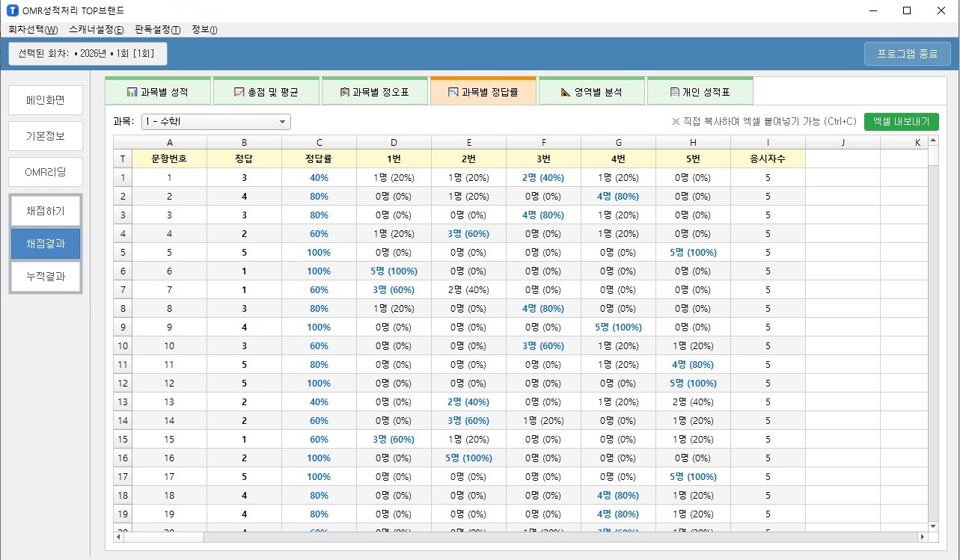Select 채점하기 in the sidebar
The height and width of the screenshot is (560, 960).
46,212
